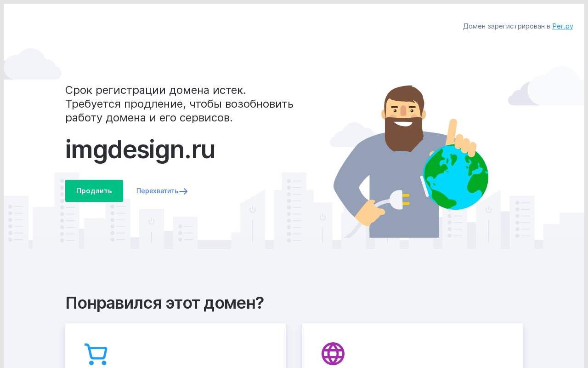This screenshot has width=588, height=368.
Task: Click the Понравился этот домен? heading
Action: [x=164, y=303]
